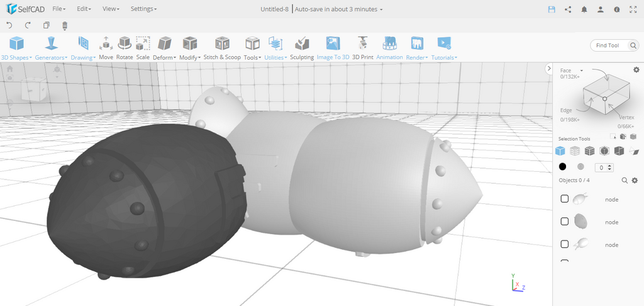Click the second node egg thumbnail
Viewport: 644px width, 306px height.
(580, 221)
